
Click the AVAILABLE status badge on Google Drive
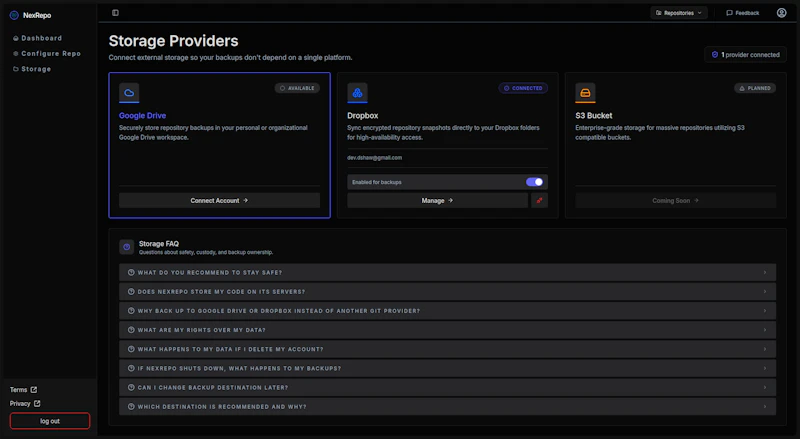[x=297, y=88]
